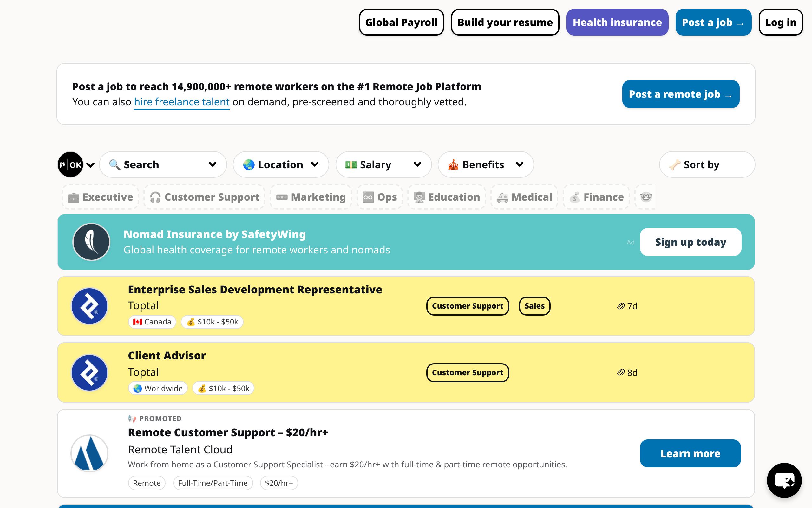Filter by the Finance category tag
812x508 pixels.
pyautogui.click(x=597, y=197)
